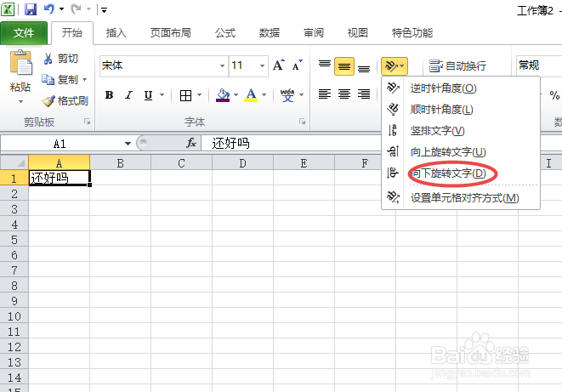
Task: Open the View (视图) tab
Action: (358, 33)
